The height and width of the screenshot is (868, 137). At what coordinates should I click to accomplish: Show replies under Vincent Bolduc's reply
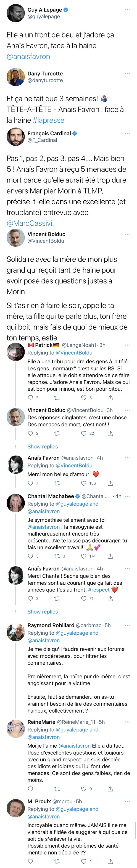pyautogui.click(x=43, y=446)
